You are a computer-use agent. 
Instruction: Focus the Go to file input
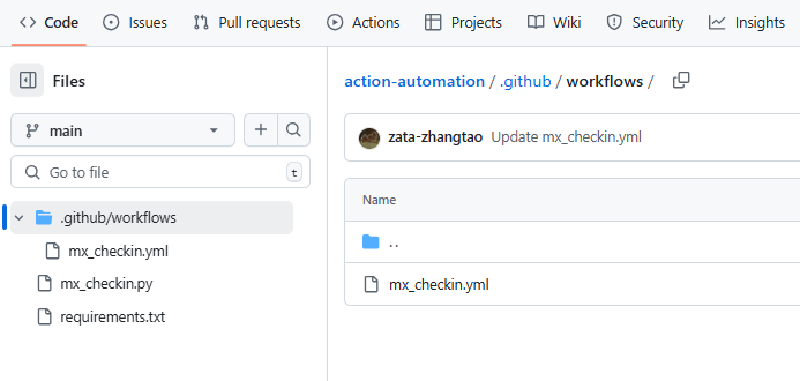160,172
